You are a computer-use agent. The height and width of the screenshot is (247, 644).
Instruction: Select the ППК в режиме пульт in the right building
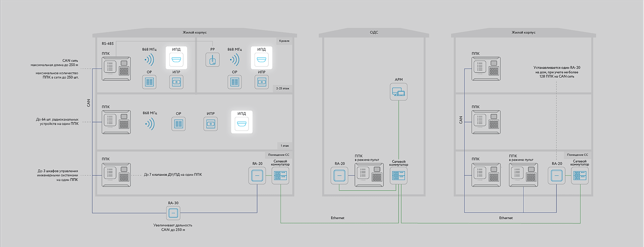(523, 175)
